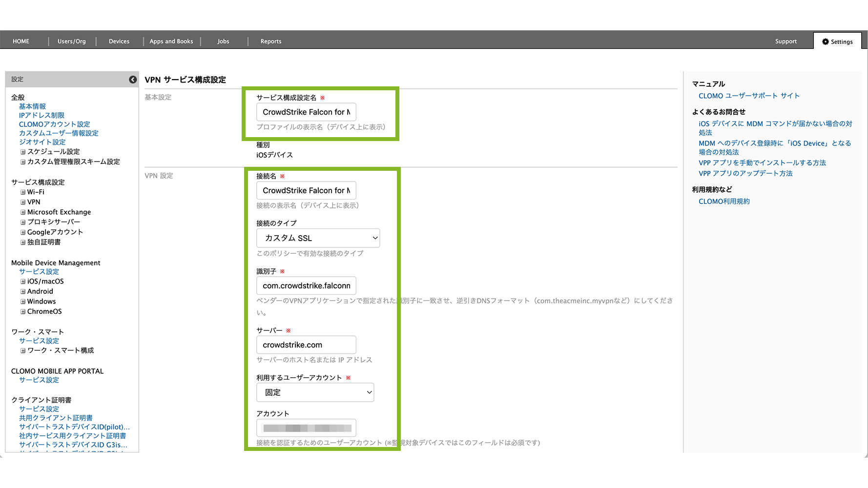Expand the VPN tree node plus icon

[23, 202]
